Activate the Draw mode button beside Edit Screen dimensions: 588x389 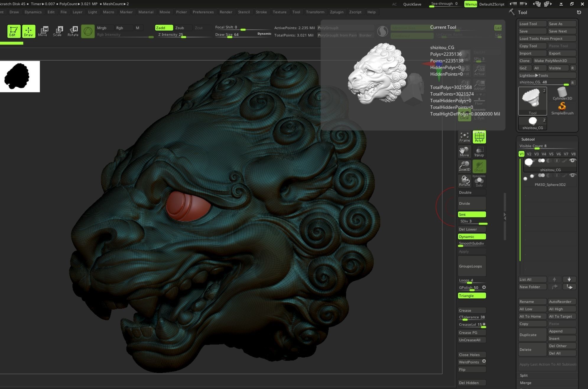(28, 31)
